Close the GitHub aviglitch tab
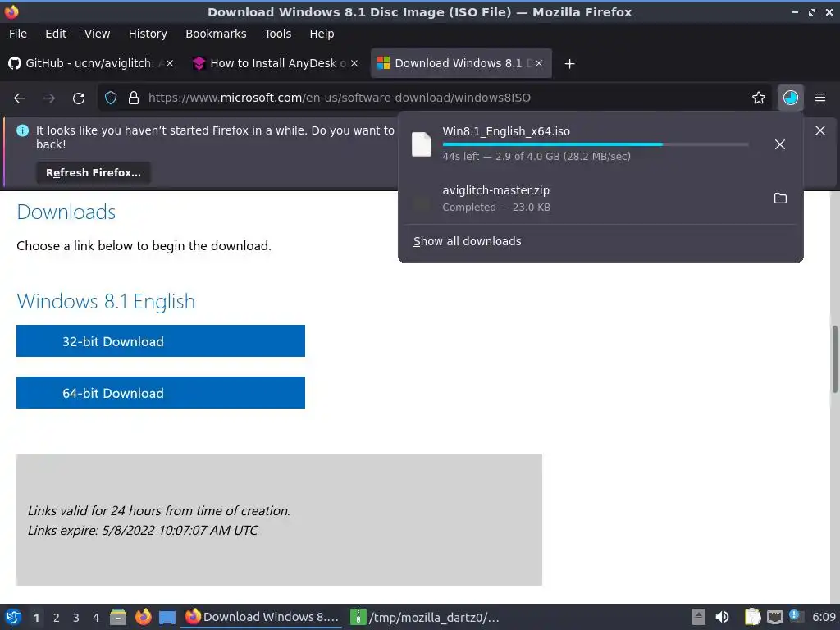 click(x=170, y=63)
